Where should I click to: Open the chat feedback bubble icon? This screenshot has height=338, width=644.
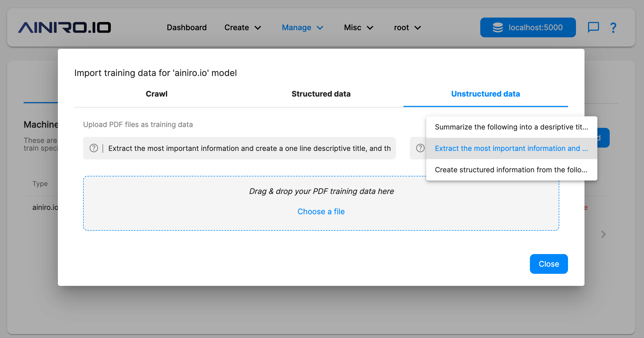(x=593, y=27)
